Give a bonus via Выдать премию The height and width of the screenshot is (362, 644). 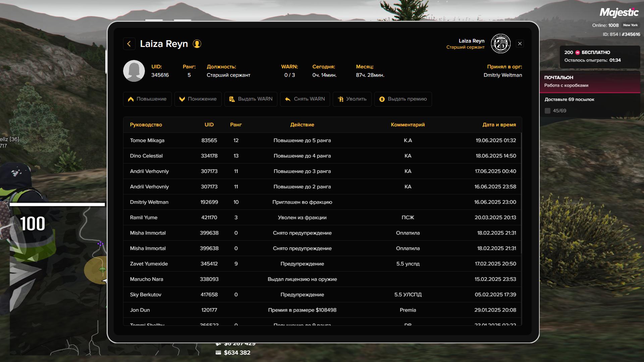(x=403, y=99)
